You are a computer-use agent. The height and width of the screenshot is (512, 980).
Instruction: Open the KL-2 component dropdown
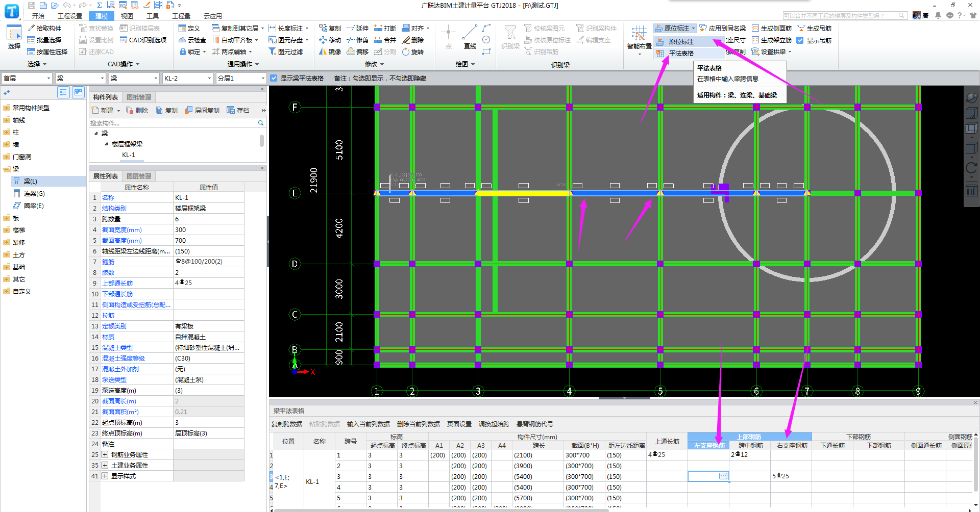click(x=188, y=78)
